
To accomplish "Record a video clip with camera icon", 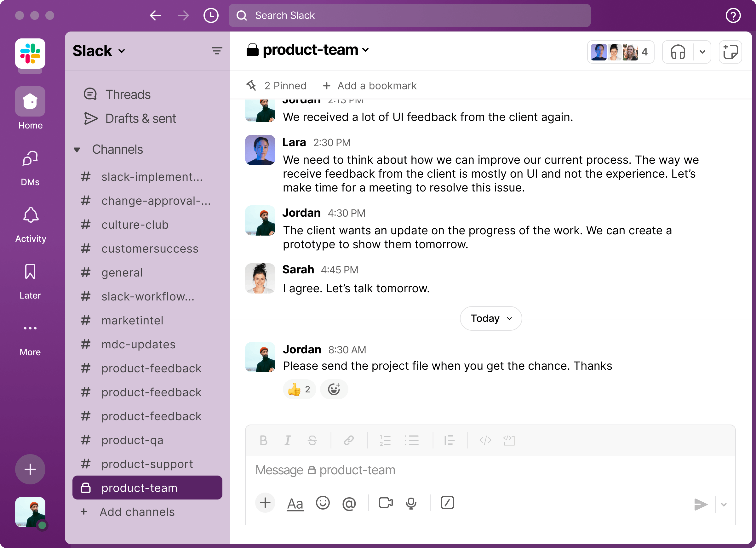I will (x=386, y=503).
